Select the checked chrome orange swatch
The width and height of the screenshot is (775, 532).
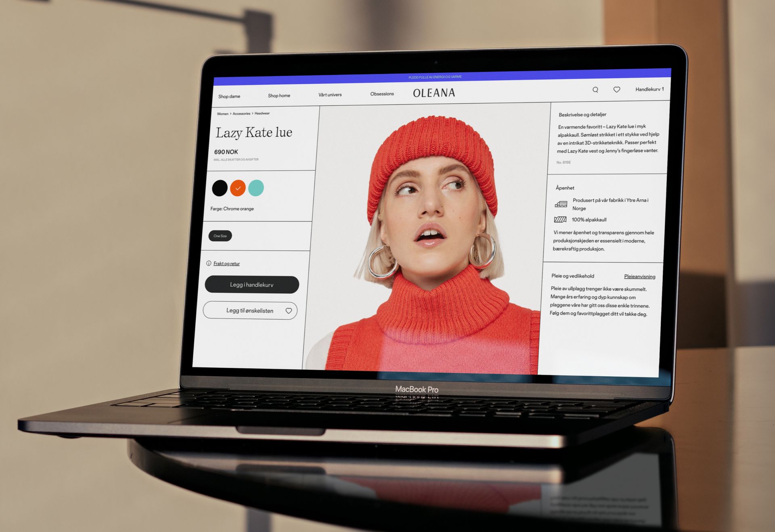(x=238, y=188)
